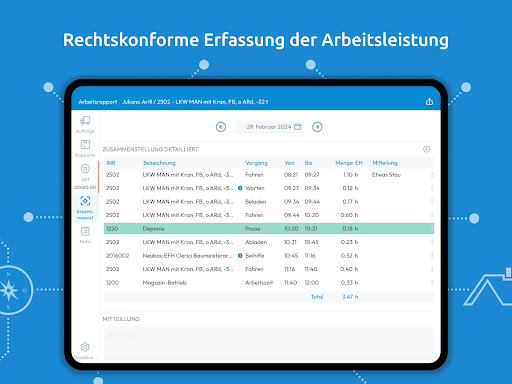Viewport: 512px width, 384px height.
Task: Sort by Bezeichnung column header
Action: (x=159, y=163)
